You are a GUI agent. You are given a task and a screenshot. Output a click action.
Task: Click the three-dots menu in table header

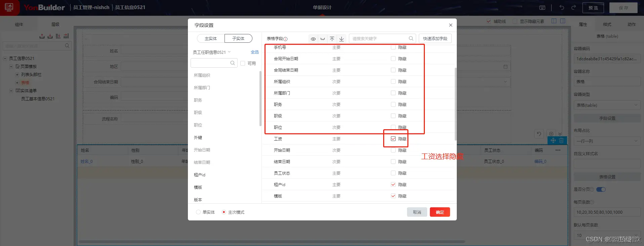pos(558,150)
